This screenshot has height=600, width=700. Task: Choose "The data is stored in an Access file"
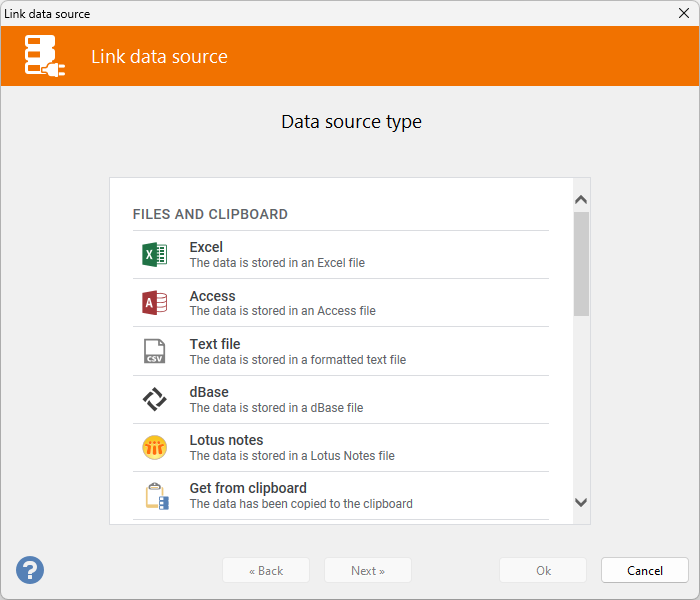coord(282,311)
